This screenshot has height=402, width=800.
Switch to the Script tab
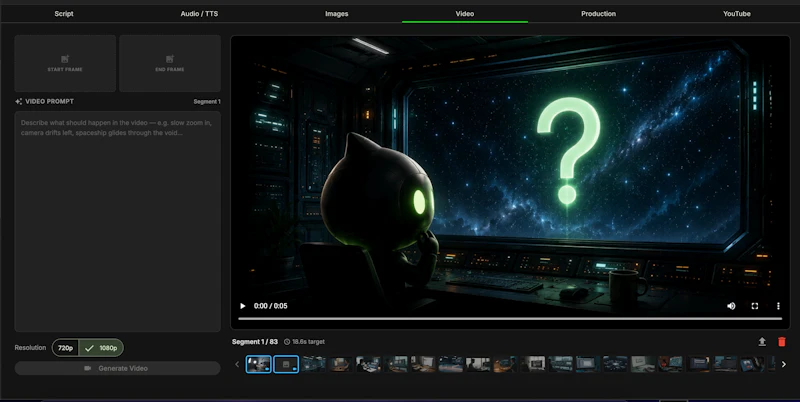(x=64, y=14)
